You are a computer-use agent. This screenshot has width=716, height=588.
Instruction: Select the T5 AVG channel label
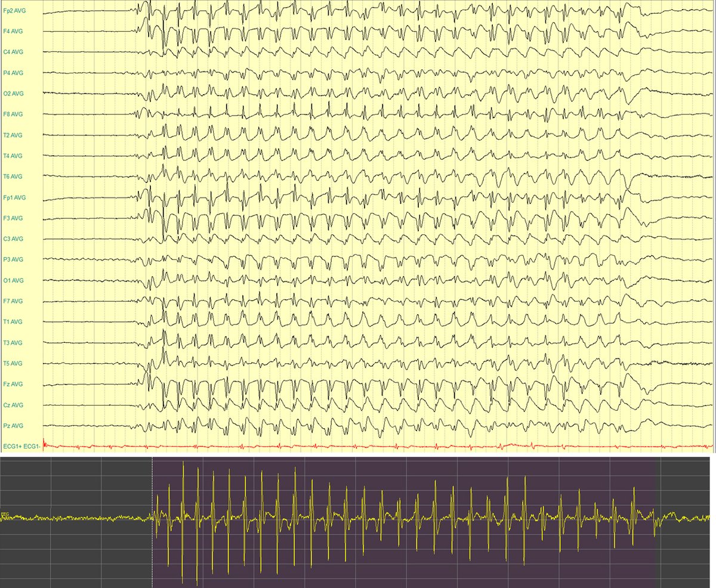tap(13, 363)
